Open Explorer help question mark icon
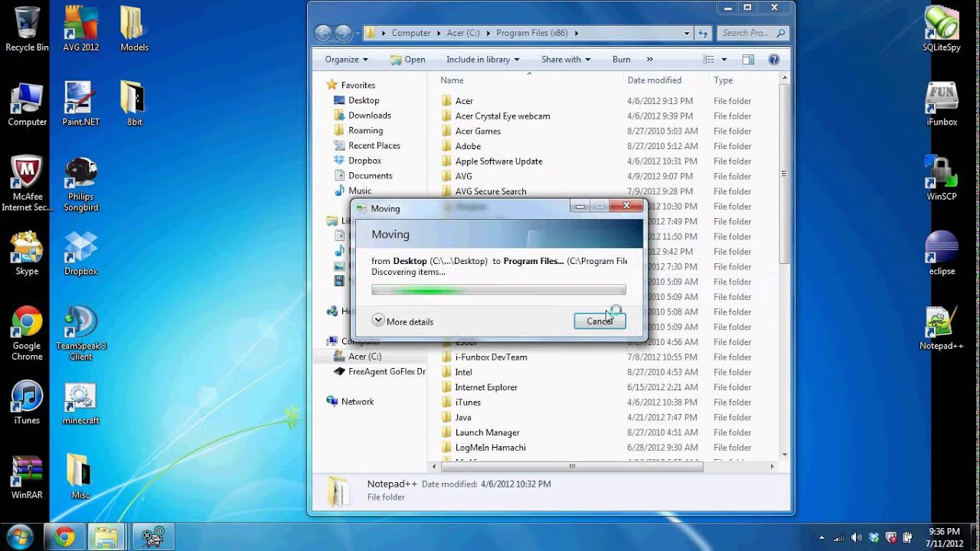The width and height of the screenshot is (980, 551). pyautogui.click(x=773, y=59)
